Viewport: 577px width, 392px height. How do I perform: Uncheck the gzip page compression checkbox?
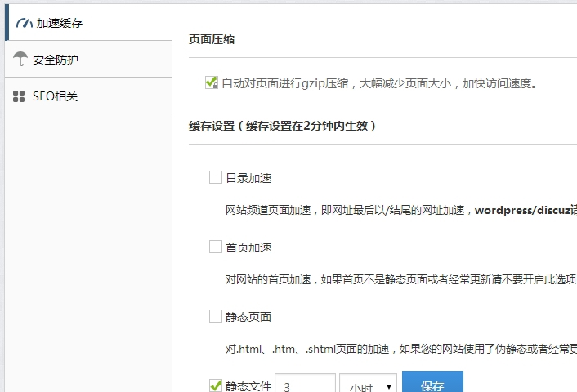click(x=212, y=82)
